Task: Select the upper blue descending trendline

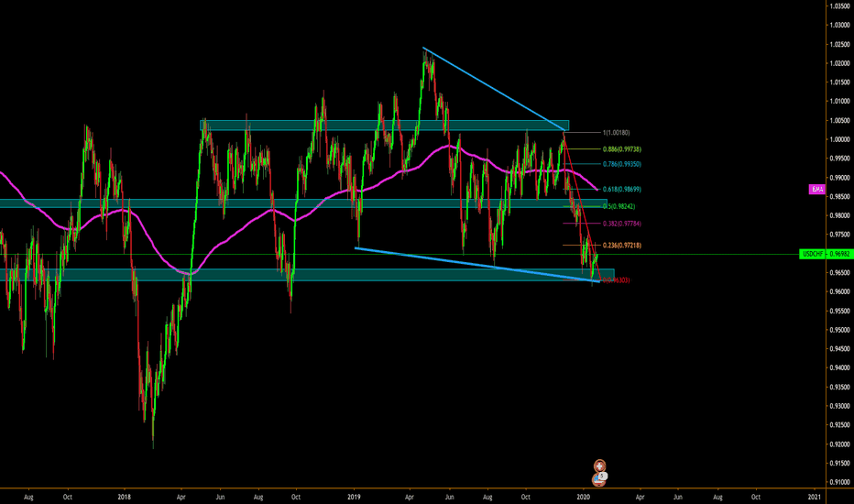Action: click(x=495, y=88)
